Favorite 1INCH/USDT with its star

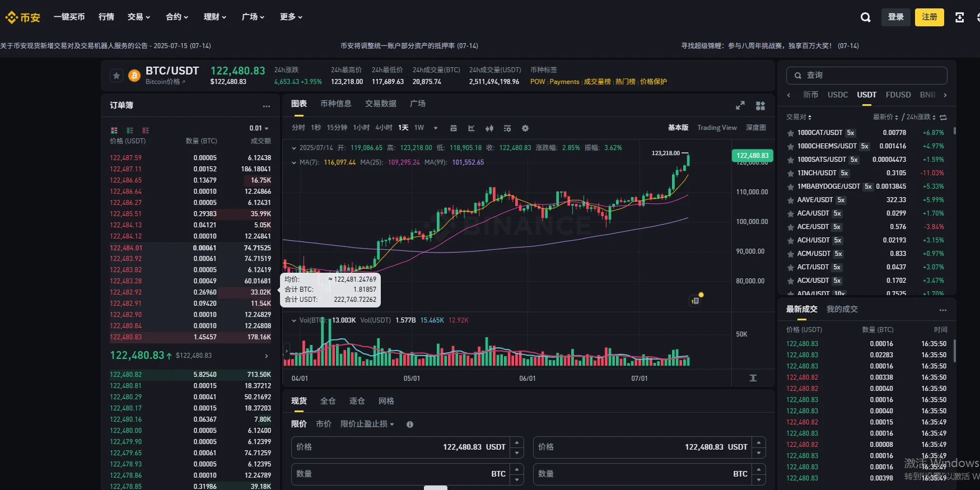[791, 174]
